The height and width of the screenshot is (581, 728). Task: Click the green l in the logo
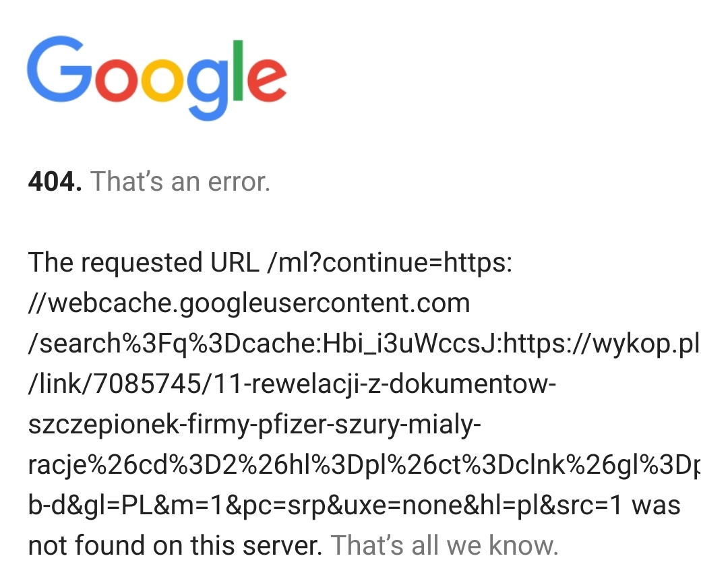(x=238, y=70)
